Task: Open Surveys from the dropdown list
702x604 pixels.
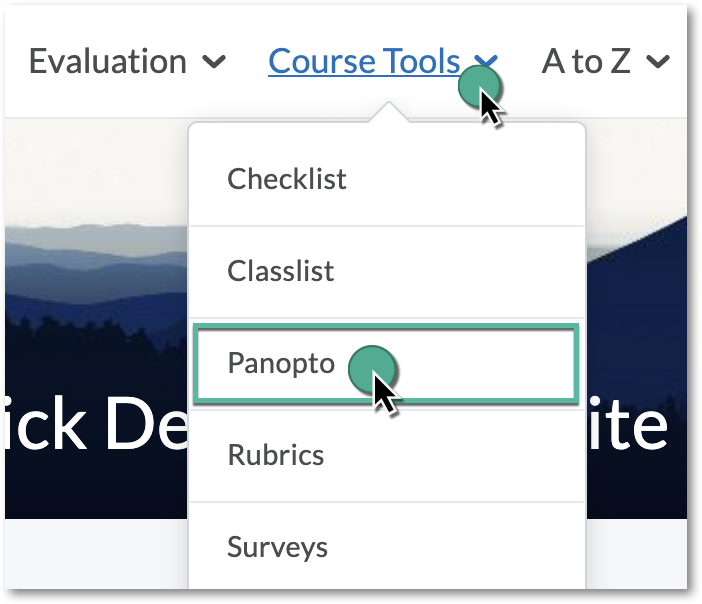Action: [277, 548]
